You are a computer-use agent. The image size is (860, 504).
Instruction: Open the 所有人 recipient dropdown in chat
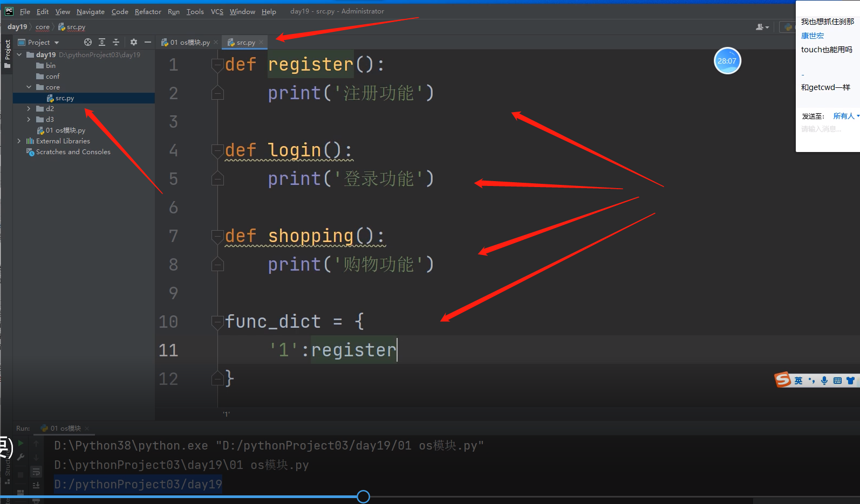tap(845, 116)
